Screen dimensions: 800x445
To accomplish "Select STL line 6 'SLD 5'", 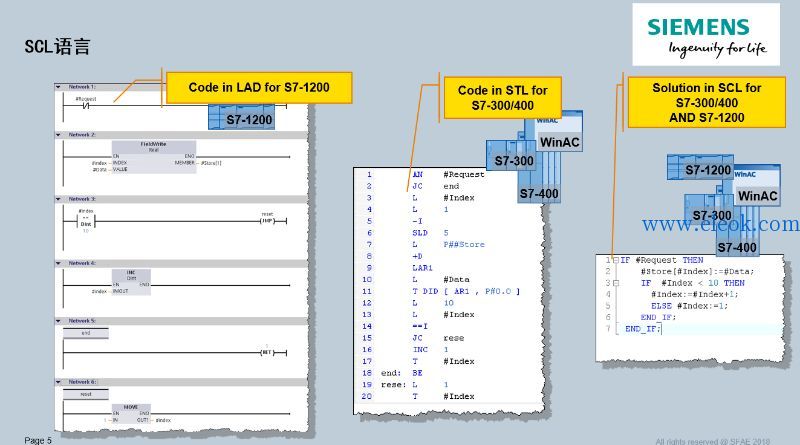I will pyautogui.click(x=431, y=233).
